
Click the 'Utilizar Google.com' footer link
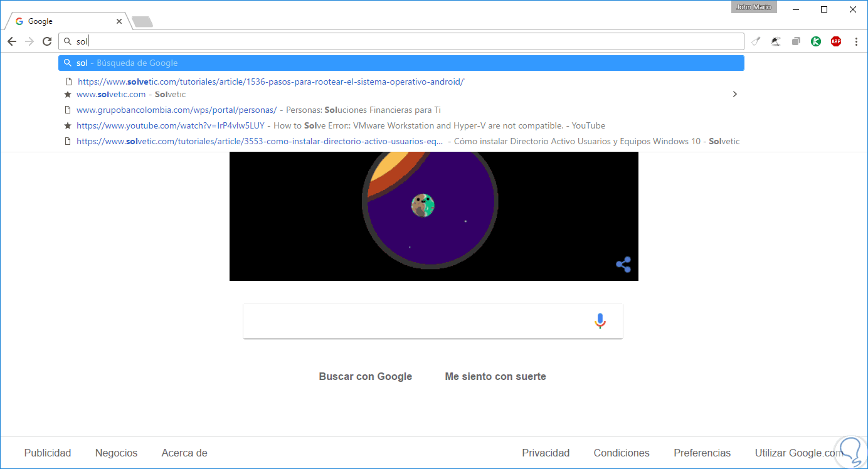pos(799,453)
